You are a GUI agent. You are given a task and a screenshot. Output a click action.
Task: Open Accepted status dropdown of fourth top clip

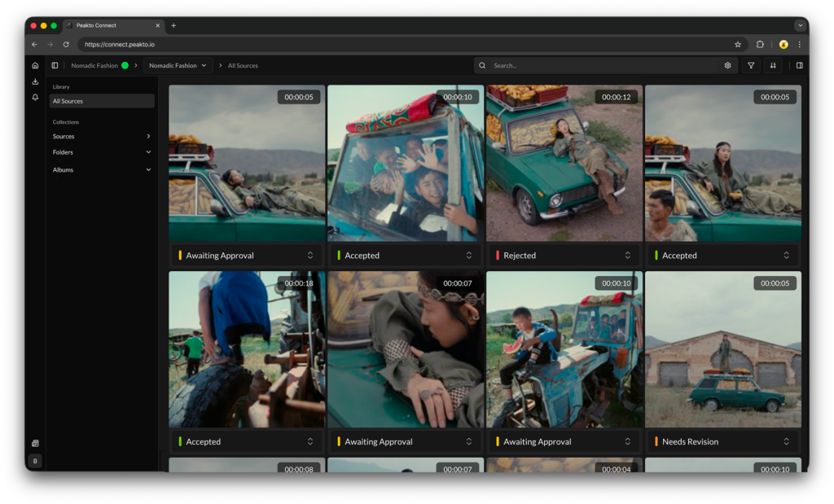click(x=723, y=255)
